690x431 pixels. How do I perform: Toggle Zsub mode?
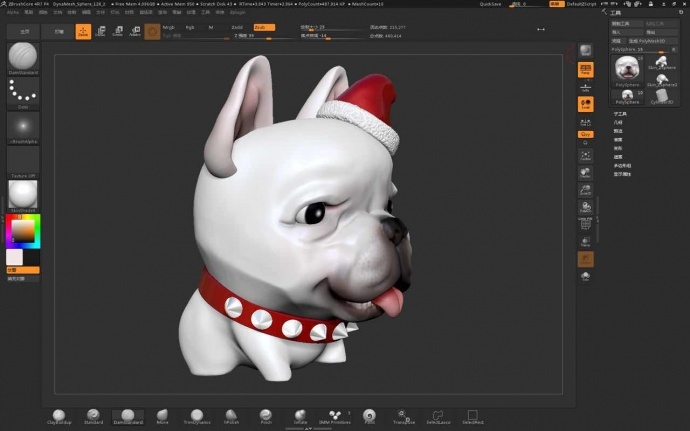264,27
